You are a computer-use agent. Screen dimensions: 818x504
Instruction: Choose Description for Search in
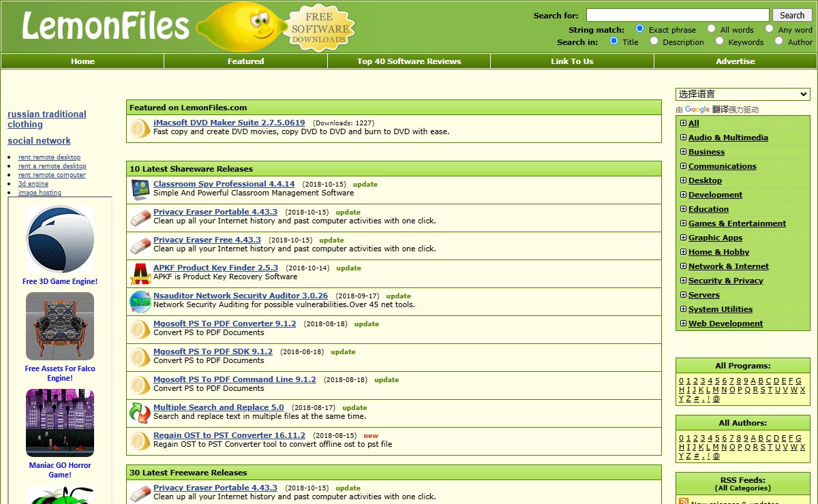(x=654, y=41)
